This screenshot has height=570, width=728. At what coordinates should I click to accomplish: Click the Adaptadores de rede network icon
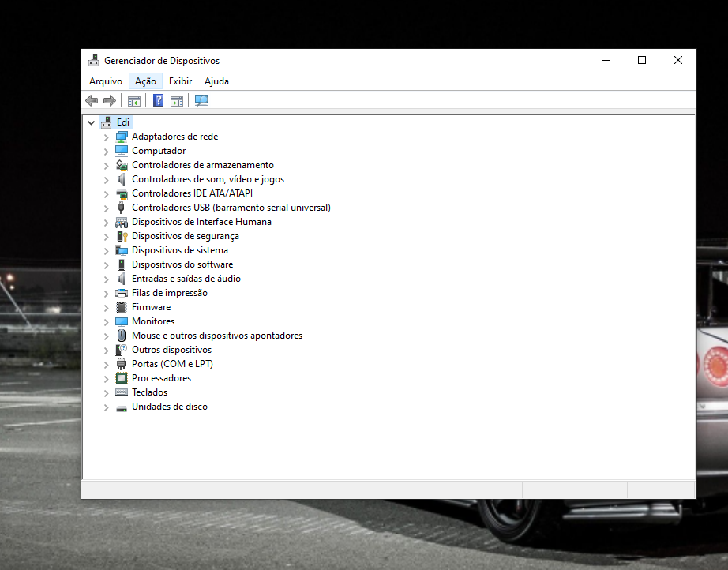pos(122,137)
